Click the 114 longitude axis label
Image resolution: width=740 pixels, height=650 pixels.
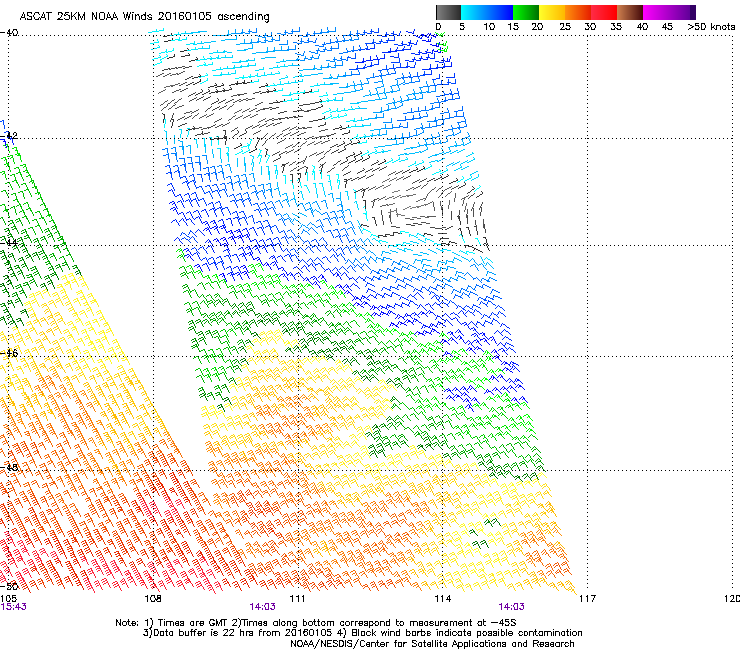point(442,599)
